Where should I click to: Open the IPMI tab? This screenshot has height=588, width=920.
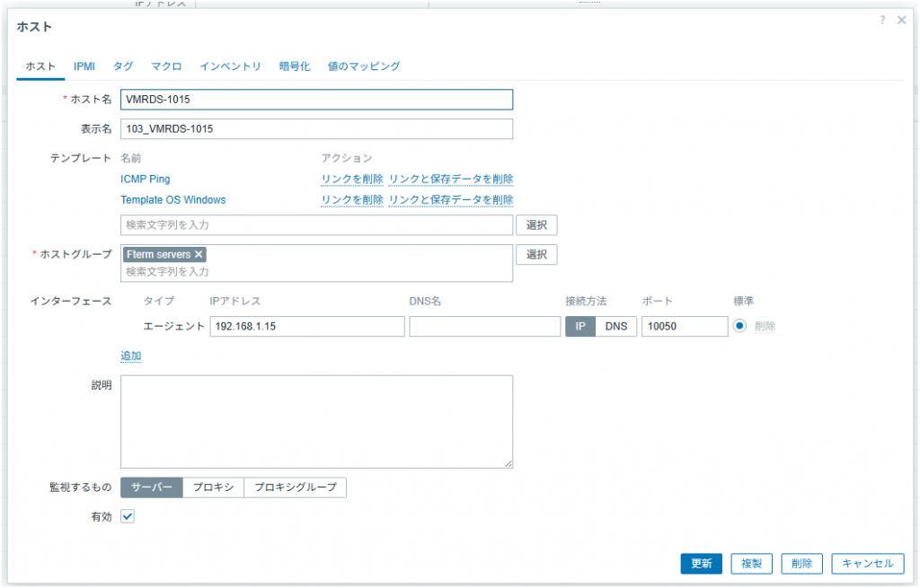[84, 66]
